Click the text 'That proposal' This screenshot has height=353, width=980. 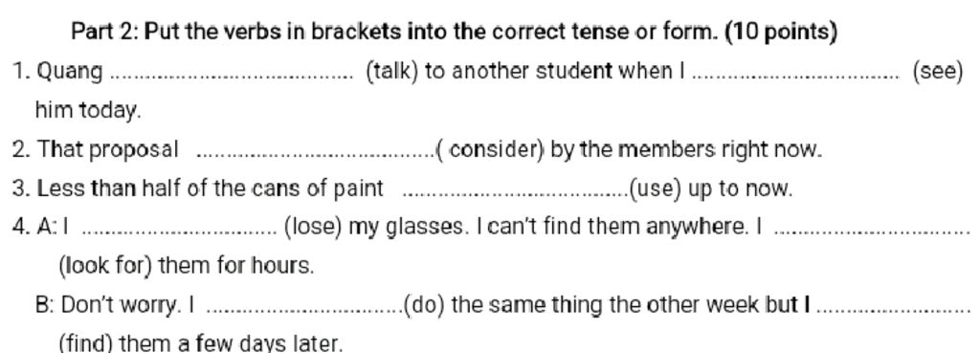[x=108, y=150]
